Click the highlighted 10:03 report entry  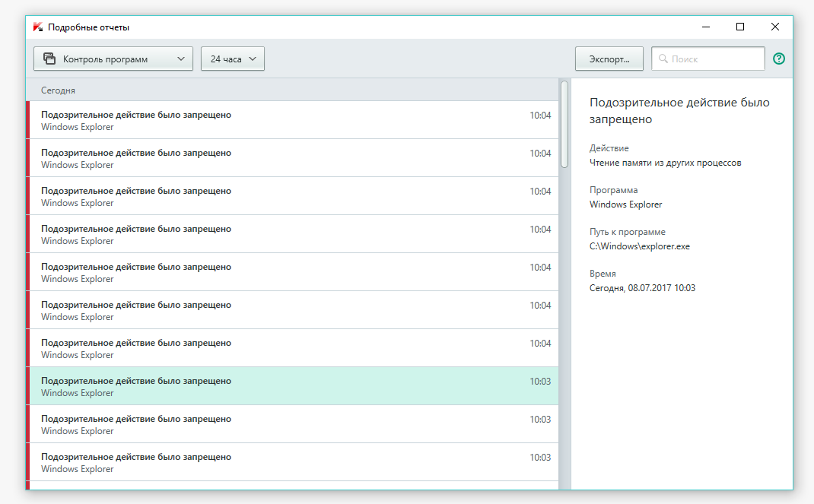pos(293,386)
